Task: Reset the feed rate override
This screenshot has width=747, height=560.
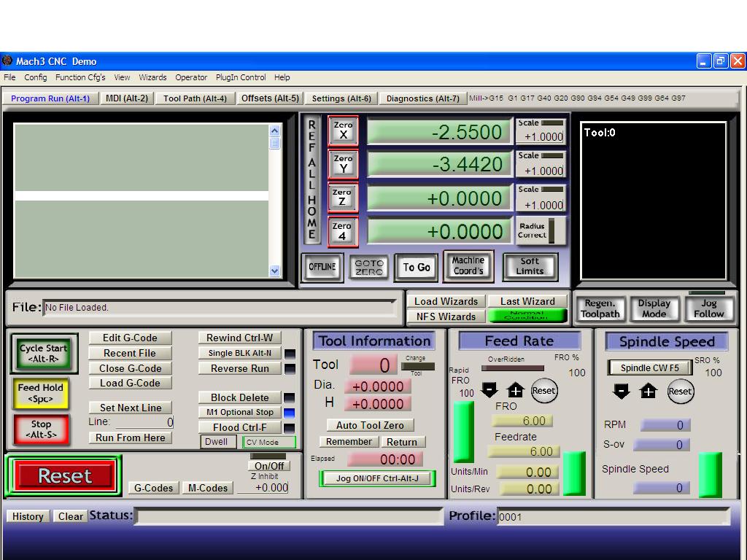Action: pyautogui.click(x=543, y=391)
